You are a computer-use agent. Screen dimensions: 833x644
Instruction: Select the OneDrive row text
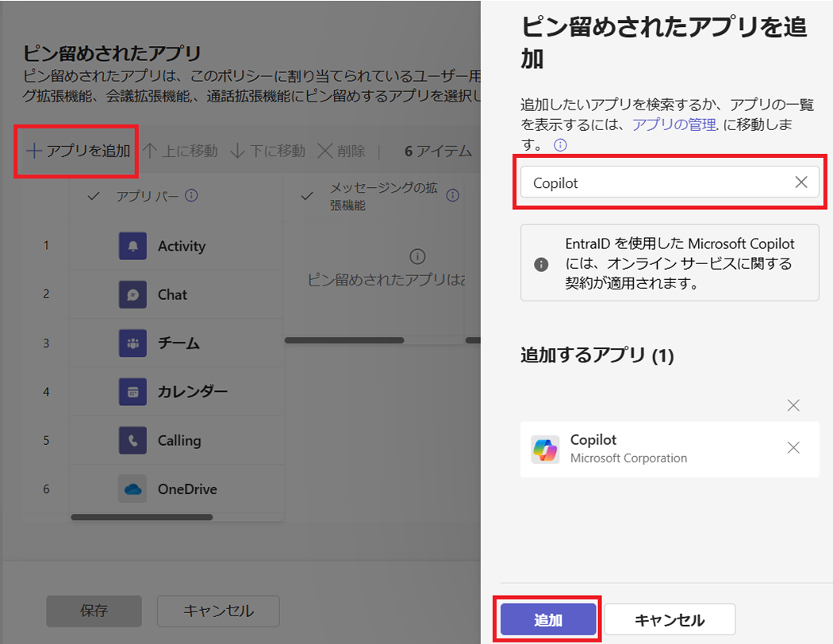[x=187, y=489]
